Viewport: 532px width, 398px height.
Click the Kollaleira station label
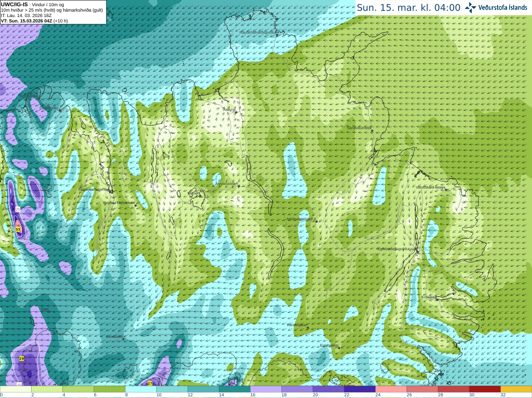[429, 297]
